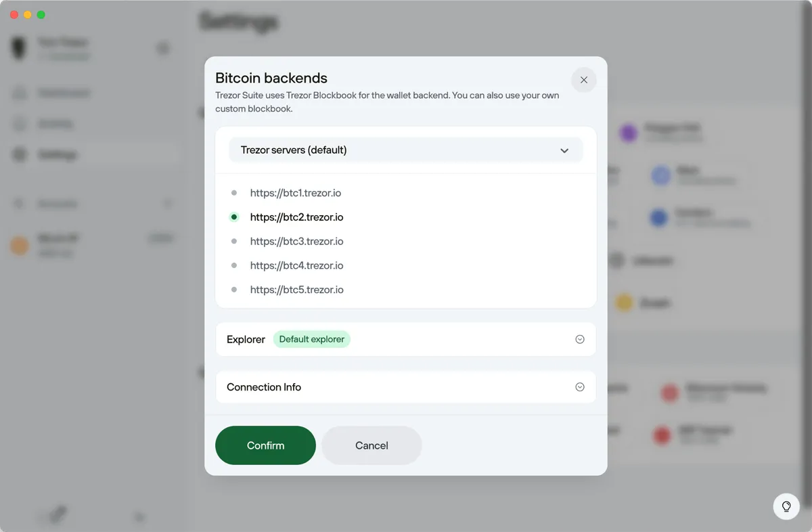Click the Dashboard icon in the sidebar

click(x=18, y=93)
